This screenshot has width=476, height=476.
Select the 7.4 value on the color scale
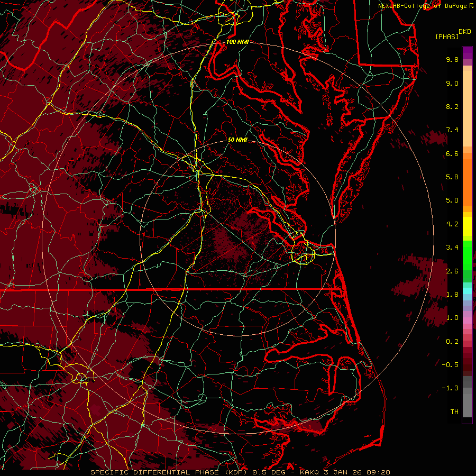[452, 130]
